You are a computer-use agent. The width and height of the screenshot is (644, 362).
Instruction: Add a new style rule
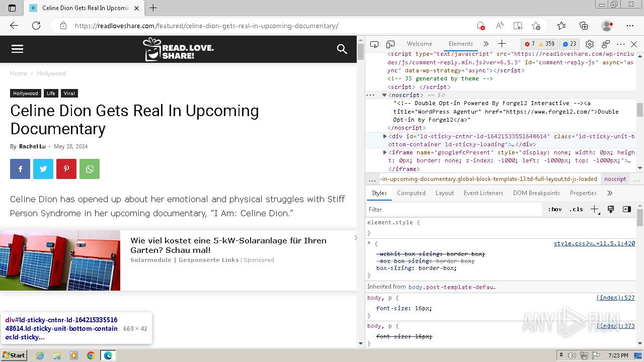[x=594, y=209]
